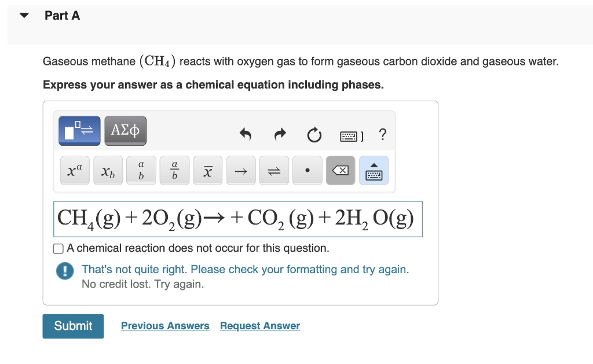This screenshot has width=593, height=364.
Task: Switch to the Greek symbols tab
Action: (125, 131)
